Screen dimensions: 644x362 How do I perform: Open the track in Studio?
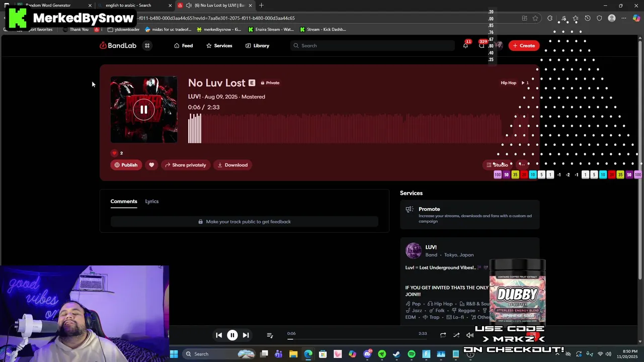click(497, 165)
